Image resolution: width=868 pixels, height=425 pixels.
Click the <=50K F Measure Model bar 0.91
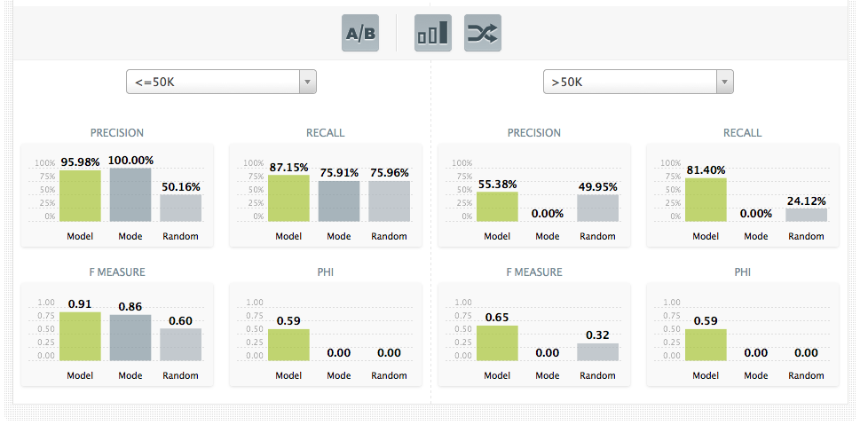[80, 336]
